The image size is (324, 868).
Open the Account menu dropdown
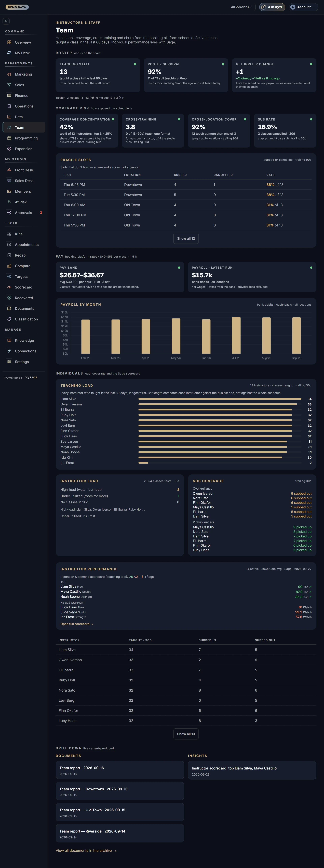click(303, 7)
